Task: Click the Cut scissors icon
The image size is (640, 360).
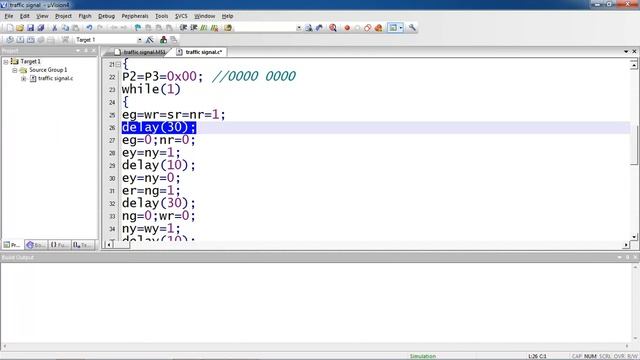Action: coord(54,28)
